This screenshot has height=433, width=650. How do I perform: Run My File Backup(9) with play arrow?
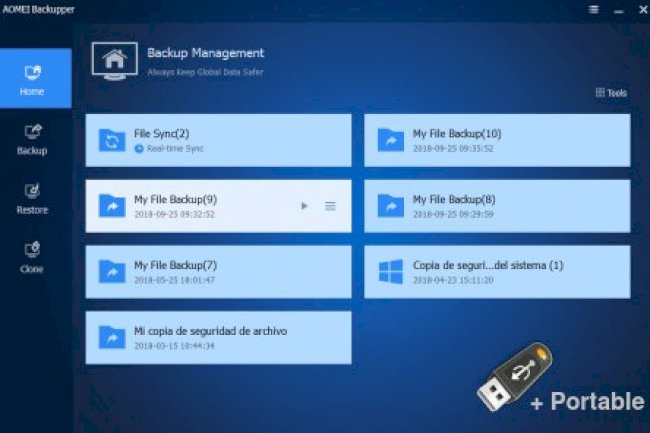pos(304,206)
